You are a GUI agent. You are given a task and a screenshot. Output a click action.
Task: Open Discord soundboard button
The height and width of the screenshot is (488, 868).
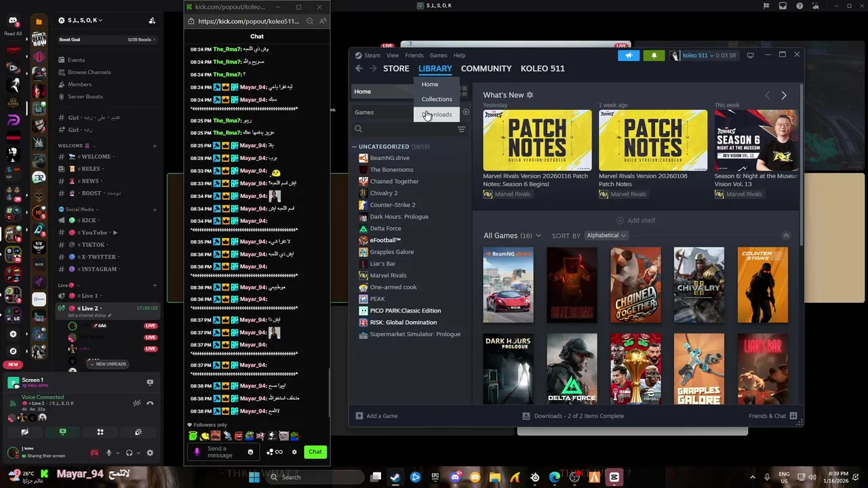[138, 432]
